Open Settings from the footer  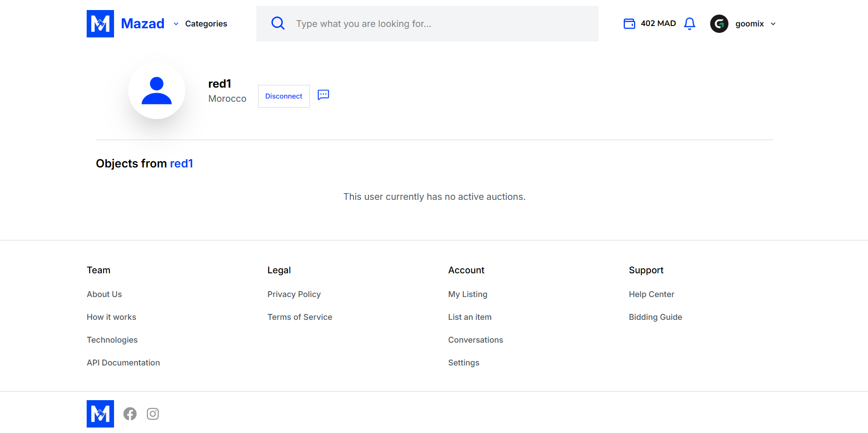[x=463, y=363]
